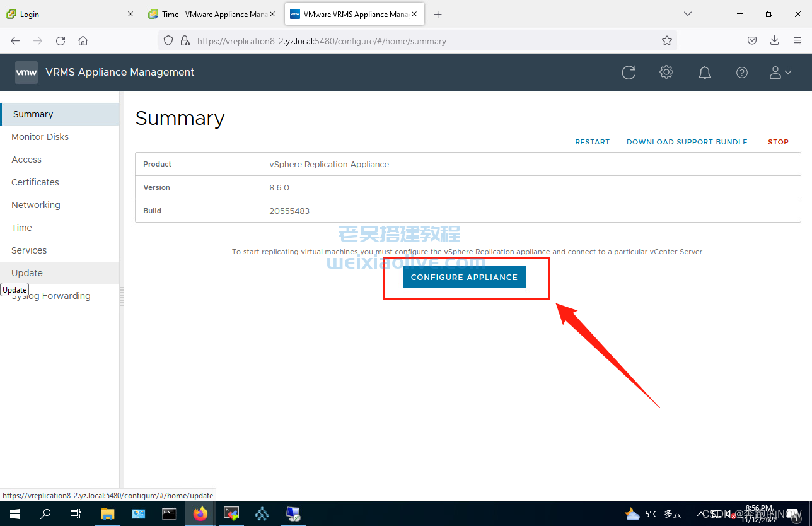Open Networking in the sidebar

(x=60, y=205)
